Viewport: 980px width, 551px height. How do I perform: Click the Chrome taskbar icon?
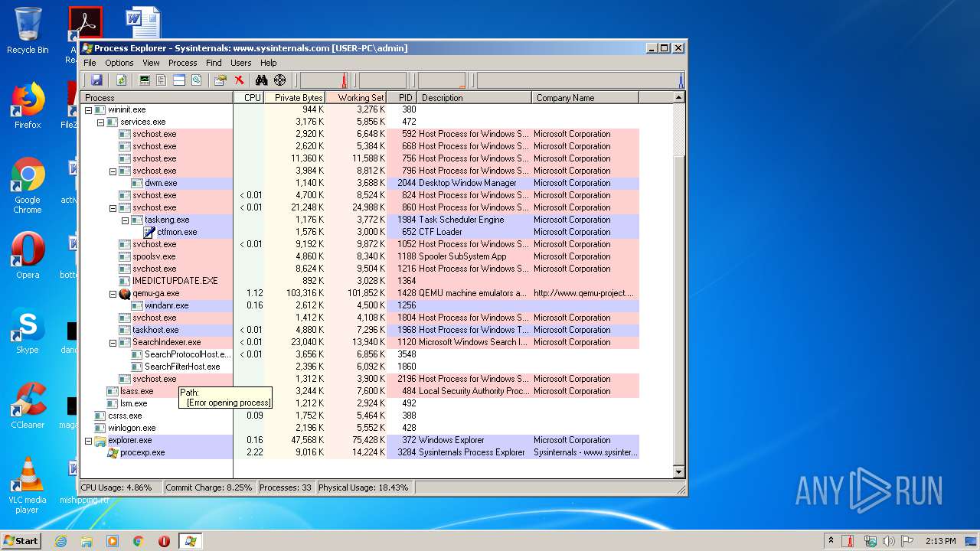click(x=139, y=541)
